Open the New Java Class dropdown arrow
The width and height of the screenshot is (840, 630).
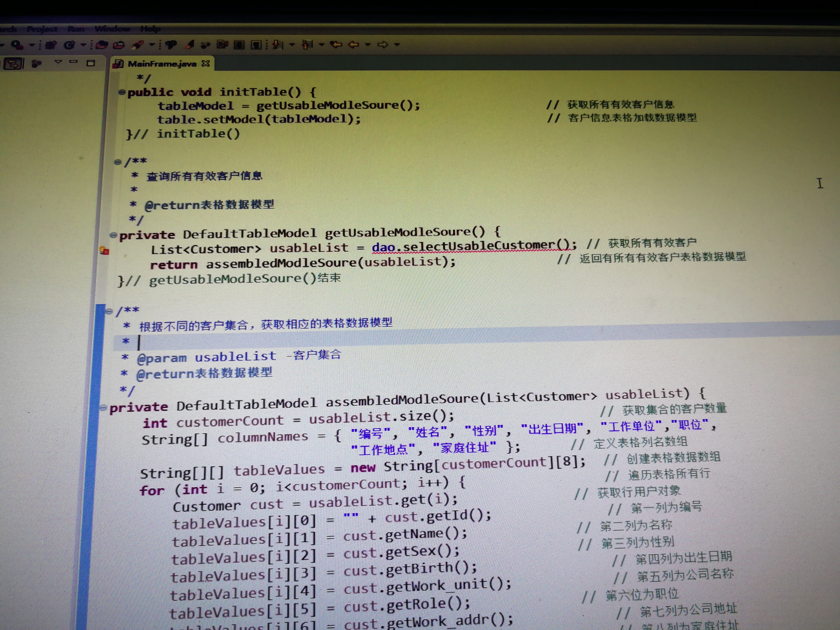83,45
